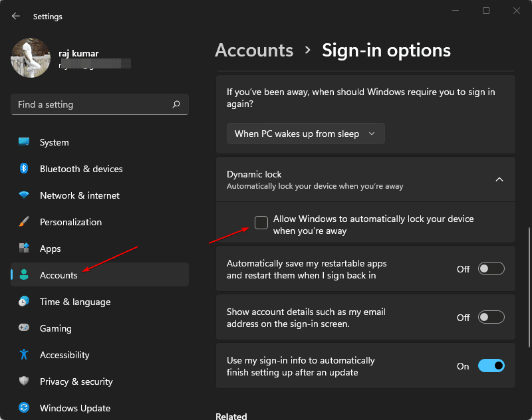The image size is (532, 420).
Task: Go to Gaming settings
Action: coord(100,328)
